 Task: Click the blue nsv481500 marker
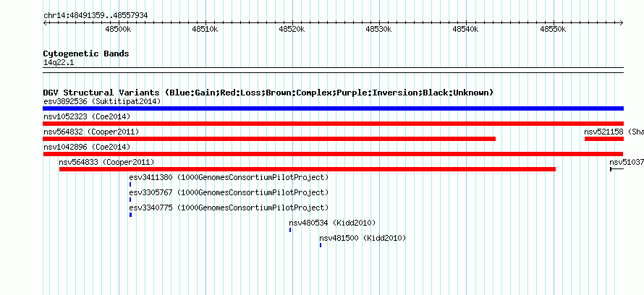[321, 245]
